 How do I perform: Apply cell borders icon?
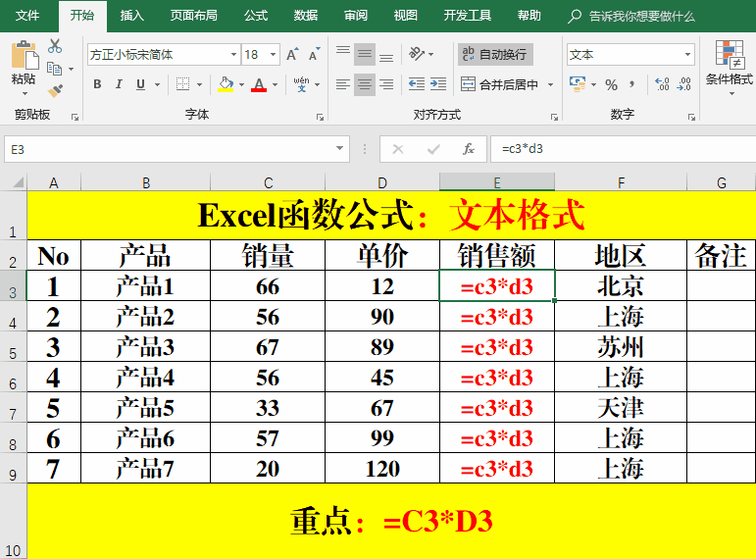182,84
